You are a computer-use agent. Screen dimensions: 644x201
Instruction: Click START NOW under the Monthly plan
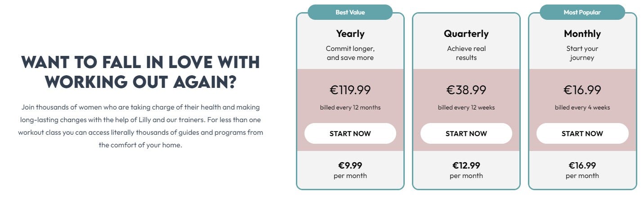coord(582,133)
